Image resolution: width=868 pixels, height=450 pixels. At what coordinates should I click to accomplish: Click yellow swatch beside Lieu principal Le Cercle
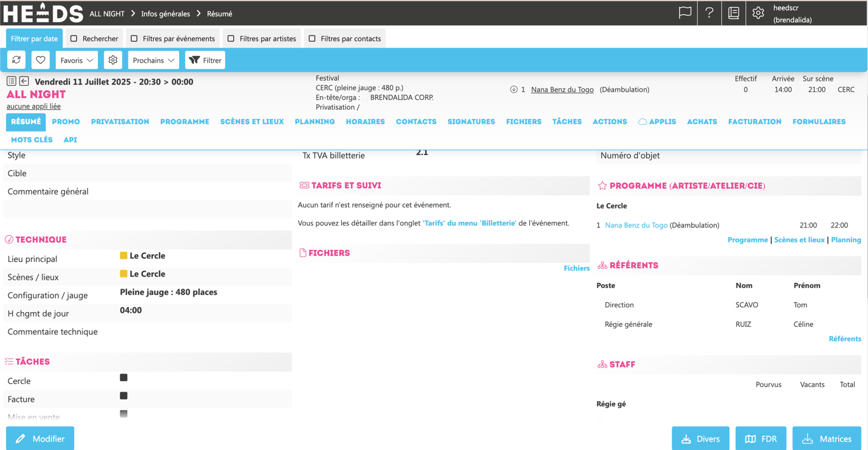coord(124,256)
